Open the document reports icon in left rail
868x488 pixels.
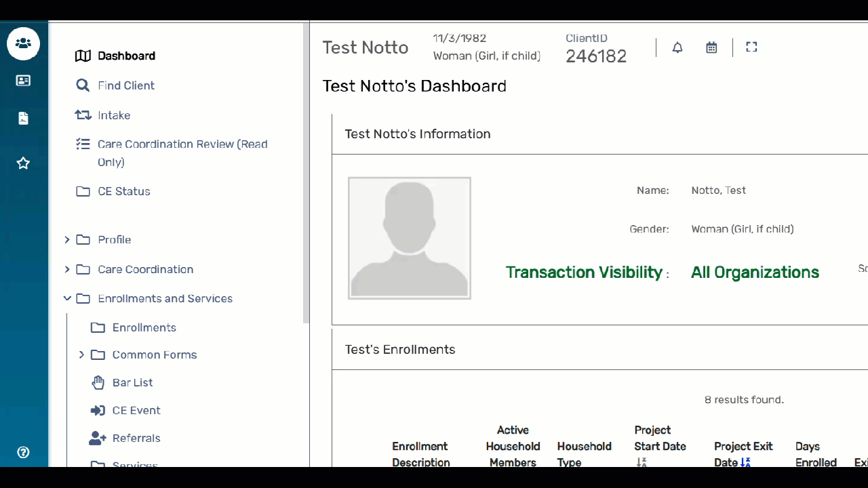click(x=24, y=118)
